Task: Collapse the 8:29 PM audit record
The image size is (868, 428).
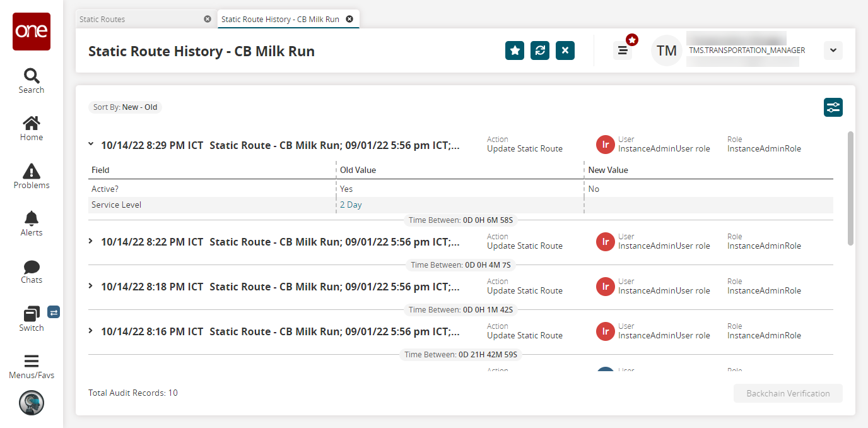Action: (x=91, y=145)
